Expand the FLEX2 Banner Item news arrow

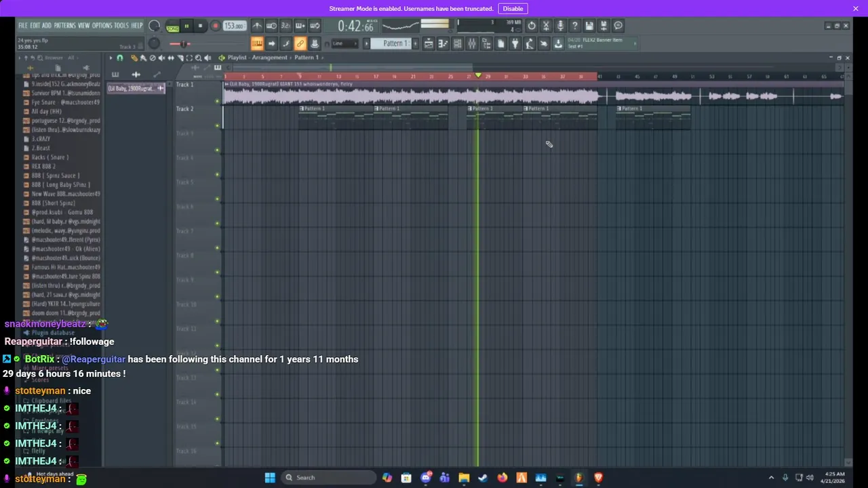[635, 43]
